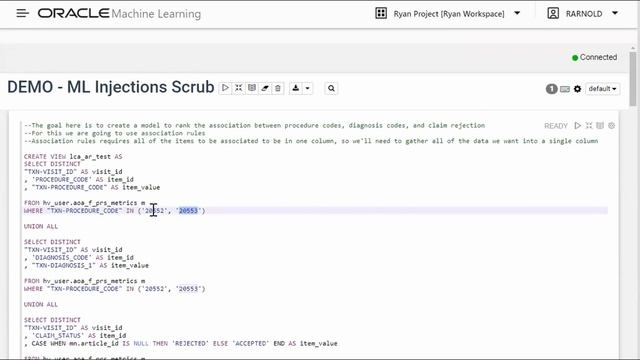Screen dimensions: 640x360
Task: Show keyboard shortcuts list
Action: click(564, 89)
